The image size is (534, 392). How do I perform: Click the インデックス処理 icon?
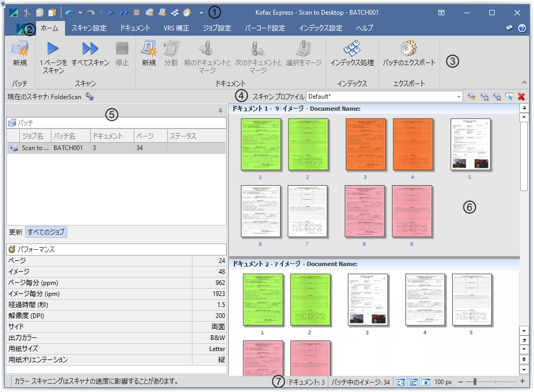[x=352, y=49]
